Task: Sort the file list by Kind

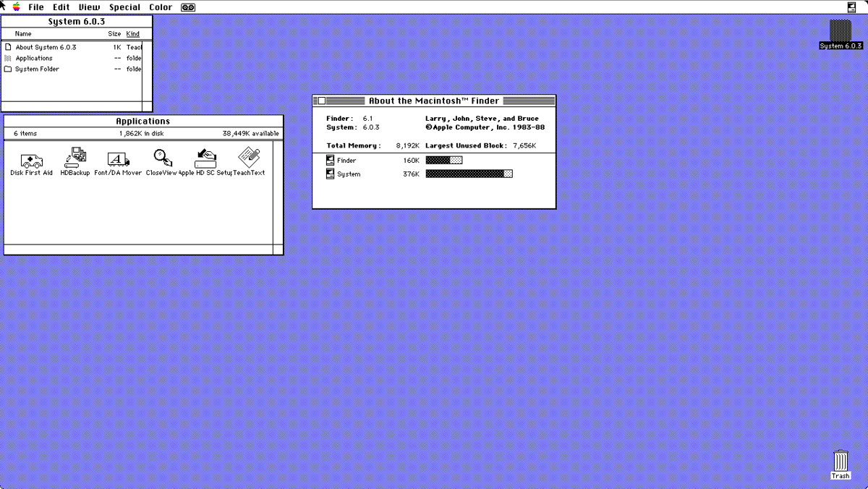Action: [x=132, y=33]
